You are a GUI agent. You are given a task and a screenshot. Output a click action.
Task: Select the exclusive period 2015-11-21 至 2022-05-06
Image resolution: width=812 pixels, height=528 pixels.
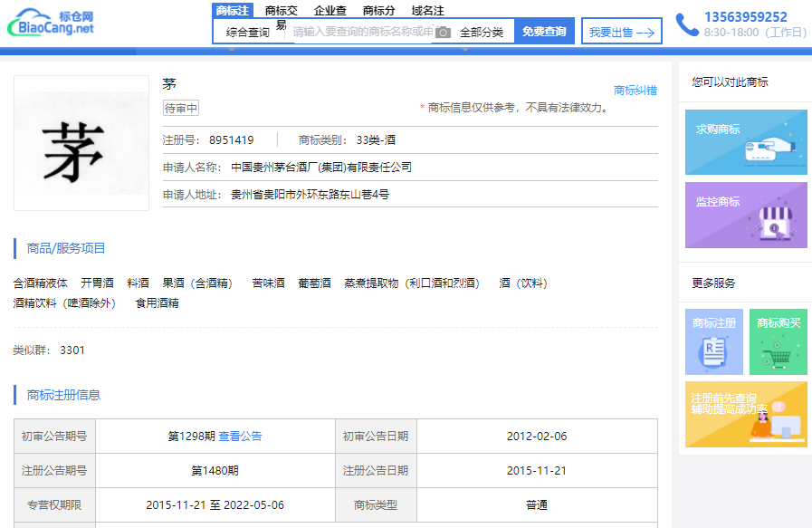215,504
